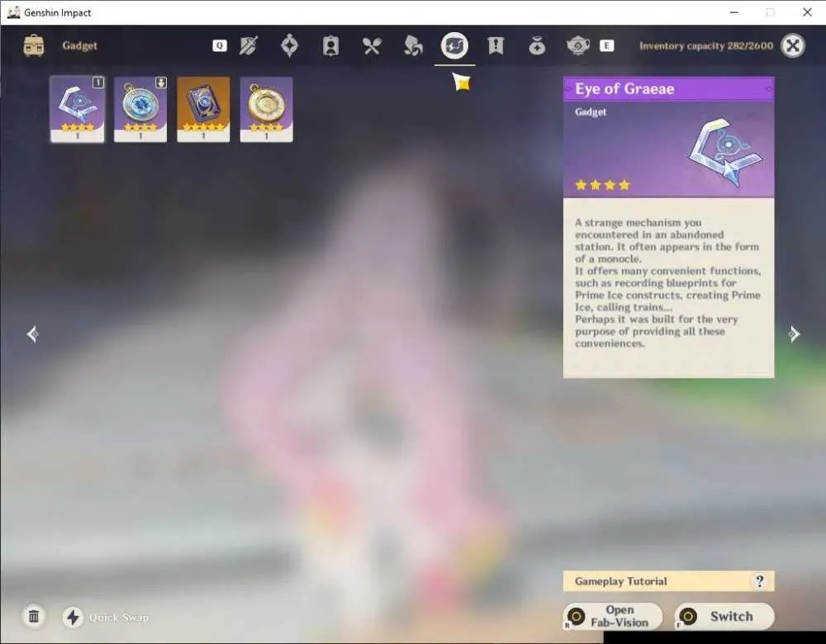Select the highlighted Gadget tab icon
Image resolution: width=826 pixels, height=644 pixels.
point(454,45)
